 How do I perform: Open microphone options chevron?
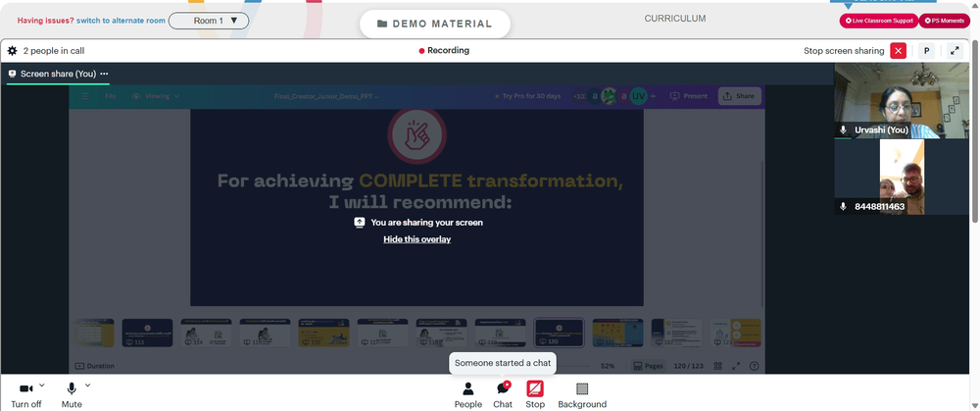(87, 385)
